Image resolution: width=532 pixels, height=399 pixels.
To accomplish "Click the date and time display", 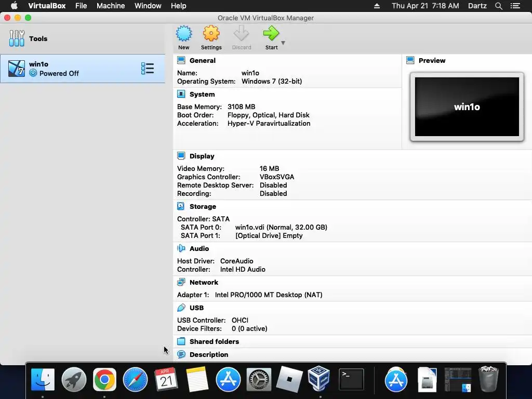I will tap(425, 6).
